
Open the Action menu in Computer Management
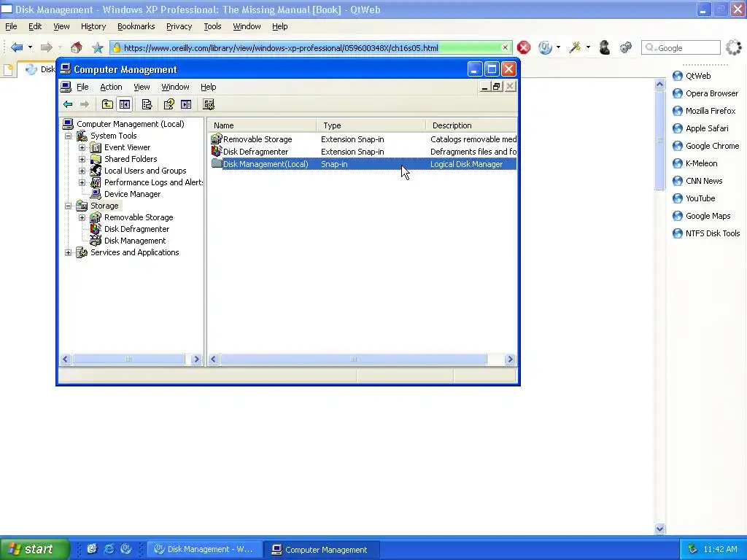tap(111, 87)
